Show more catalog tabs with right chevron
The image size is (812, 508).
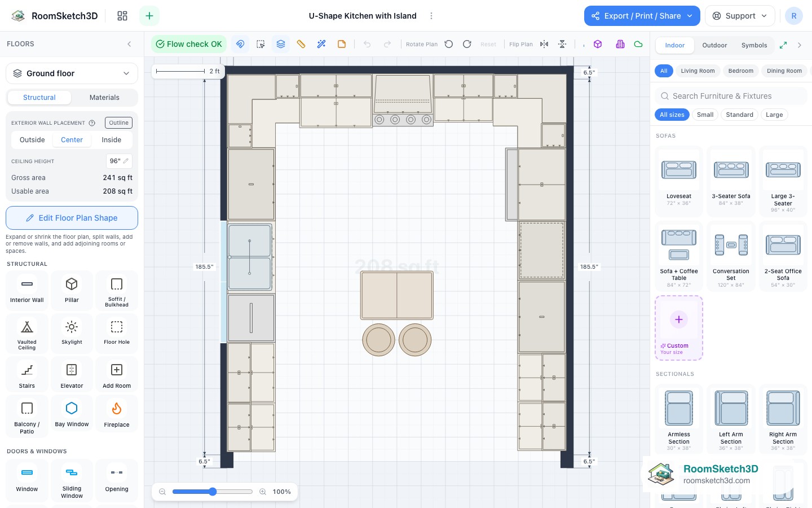pos(800,45)
